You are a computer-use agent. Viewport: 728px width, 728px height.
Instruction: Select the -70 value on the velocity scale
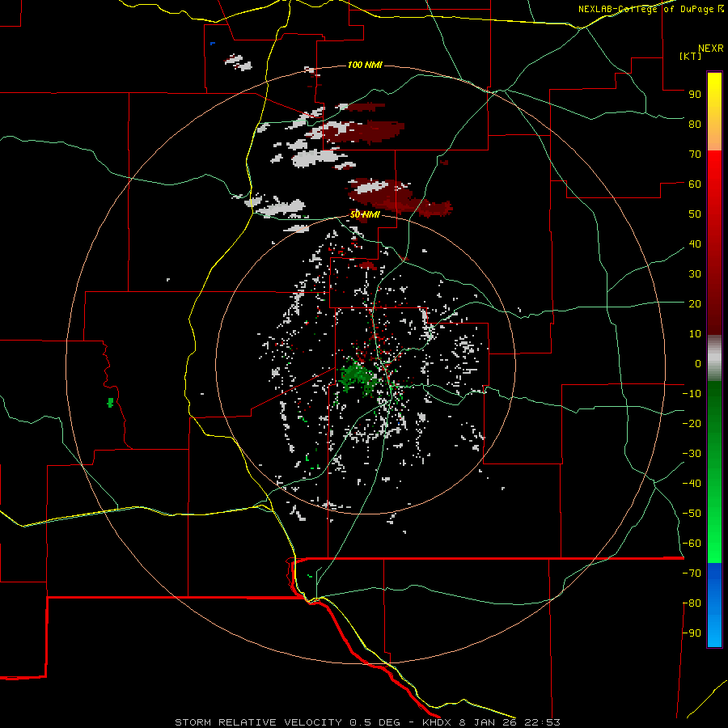click(x=692, y=574)
